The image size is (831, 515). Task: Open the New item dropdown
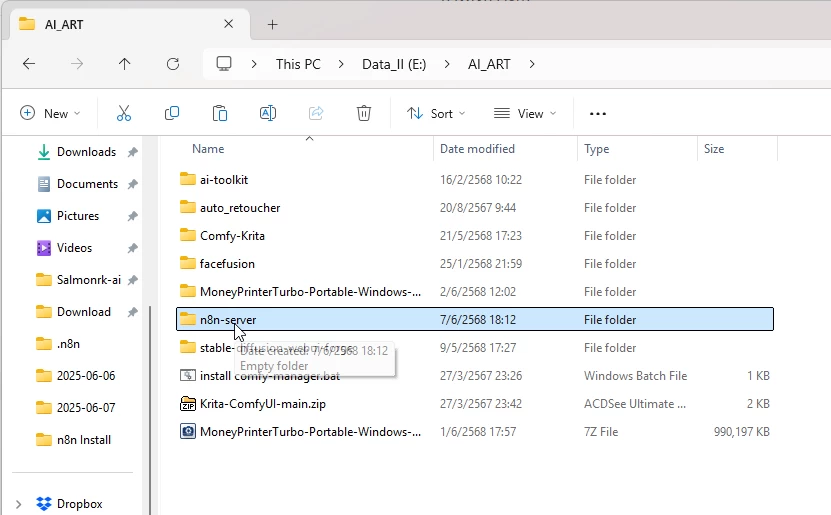(x=50, y=114)
